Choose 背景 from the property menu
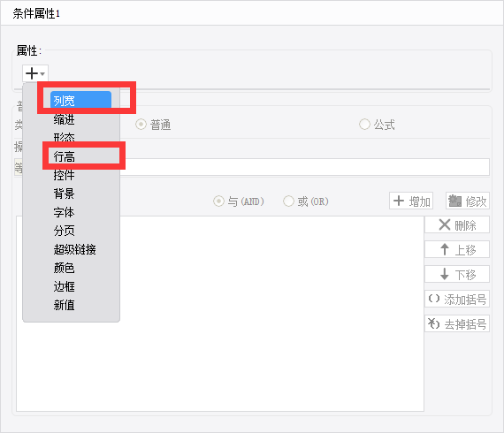This screenshot has height=433, width=504. point(64,194)
